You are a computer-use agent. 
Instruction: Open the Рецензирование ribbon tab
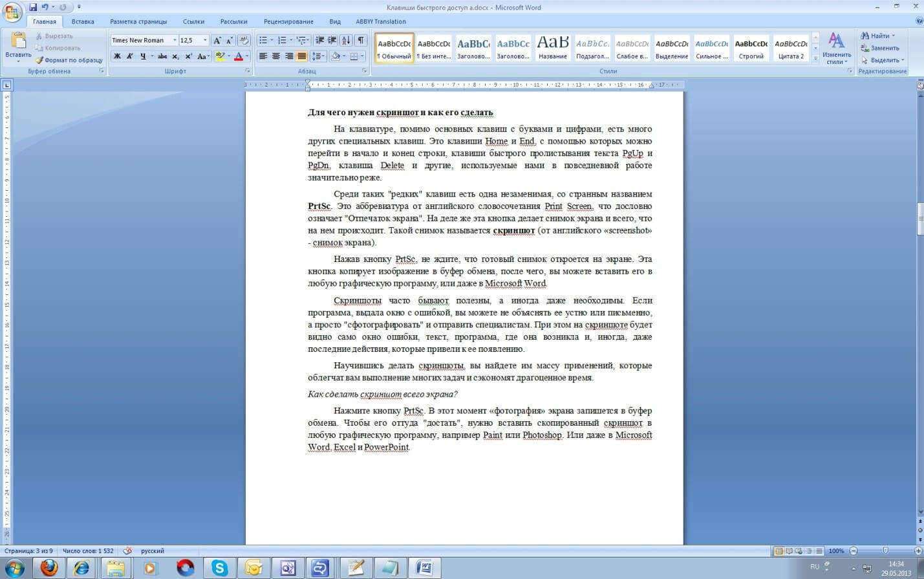coord(288,21)
